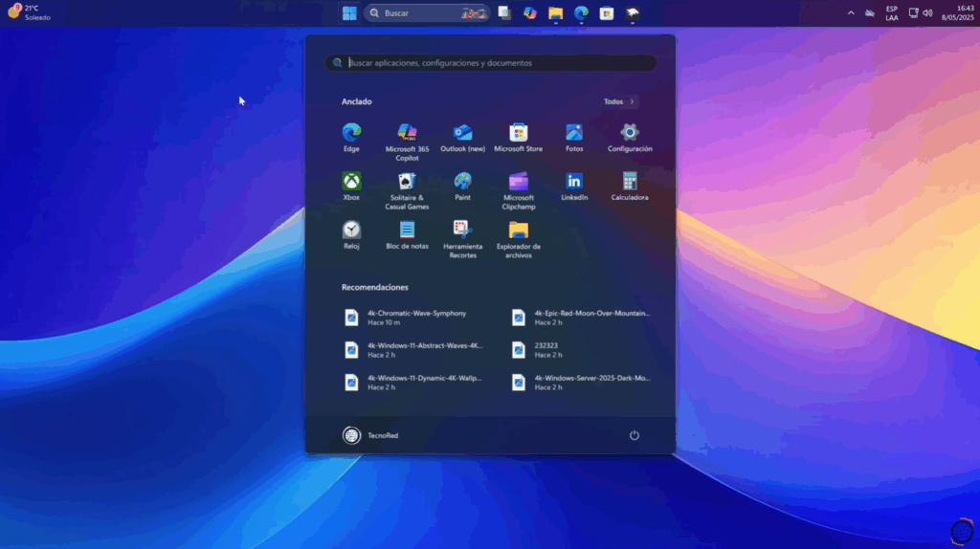
Task: Launch Bloc de notas
Action: (407, 235)
